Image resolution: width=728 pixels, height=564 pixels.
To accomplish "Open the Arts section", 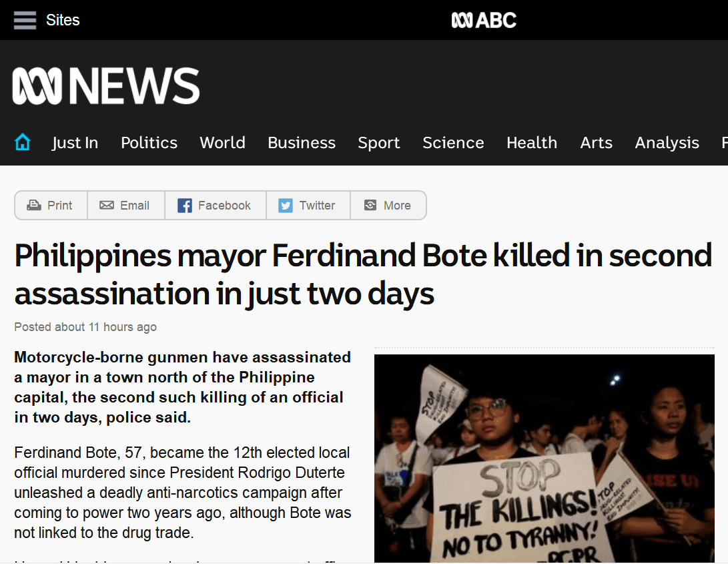I will [x=596, y=143].
